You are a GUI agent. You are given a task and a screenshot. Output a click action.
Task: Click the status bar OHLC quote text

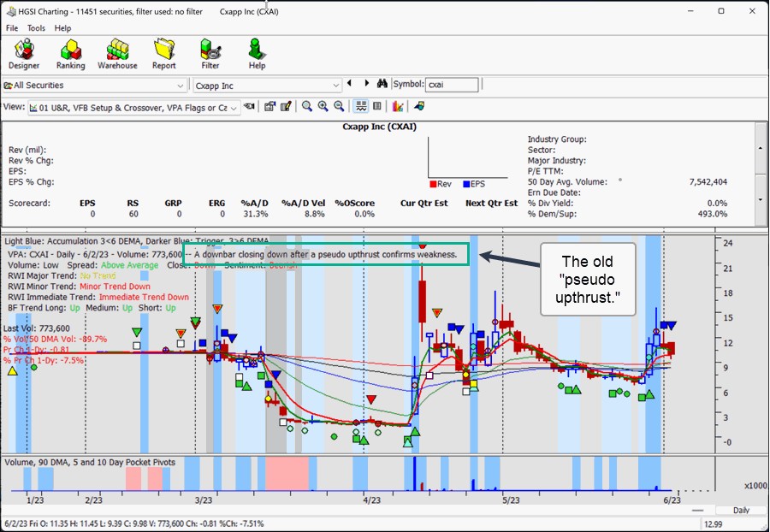point(133,523)
